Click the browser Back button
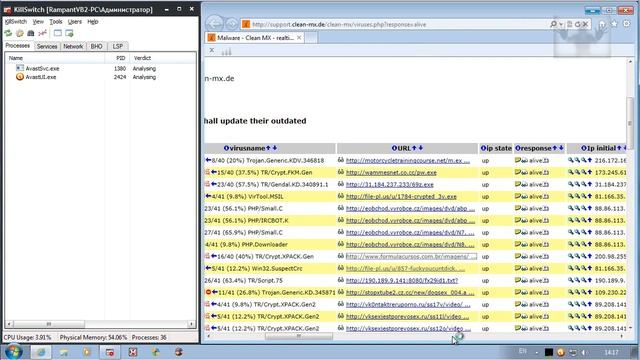The height and width of the screenshot is (360, 640). [214, 24]
